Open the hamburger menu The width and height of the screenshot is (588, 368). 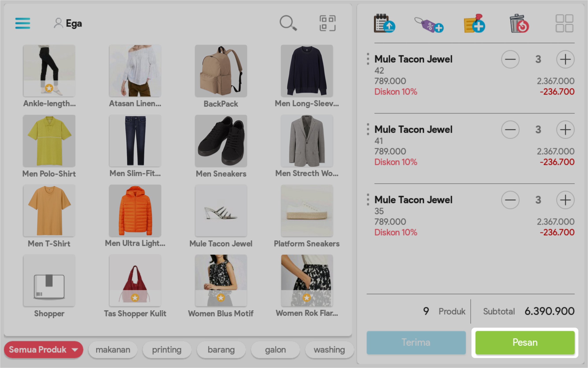[x=23, y=23]
